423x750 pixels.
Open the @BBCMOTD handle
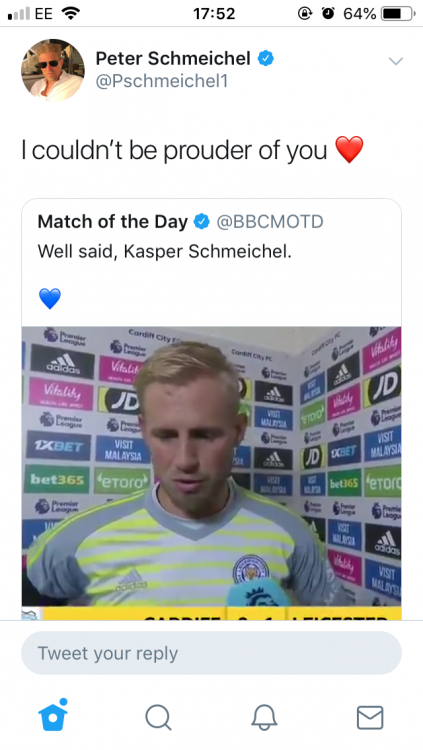click(x=270, y=221)
